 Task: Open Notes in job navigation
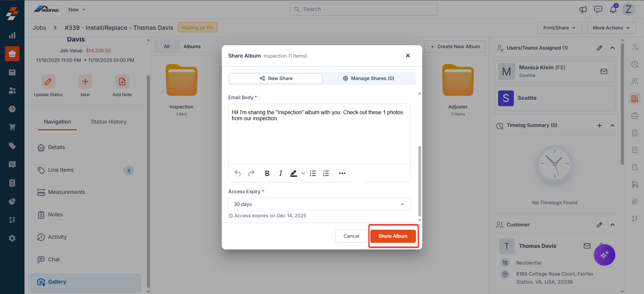tap(85, 215)
